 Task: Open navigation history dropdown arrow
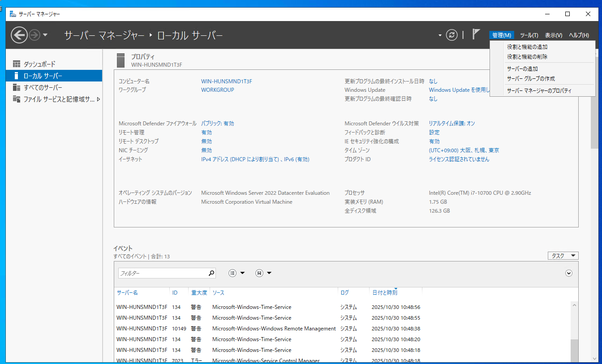(45, 35)
